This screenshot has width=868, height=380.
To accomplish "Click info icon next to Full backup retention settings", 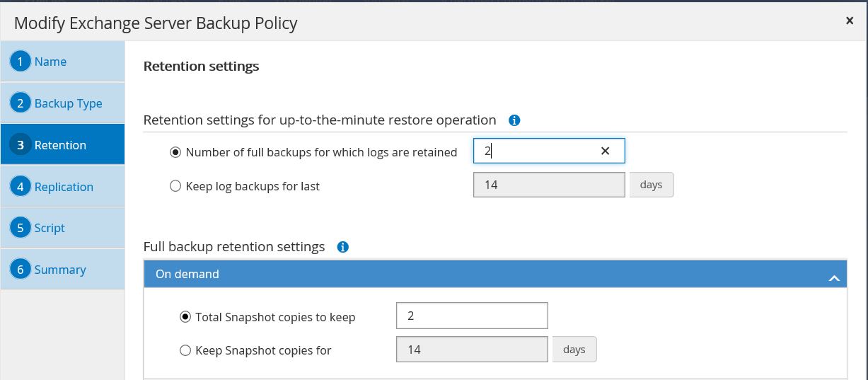I will pyautogui.click(x=343, y=247).
